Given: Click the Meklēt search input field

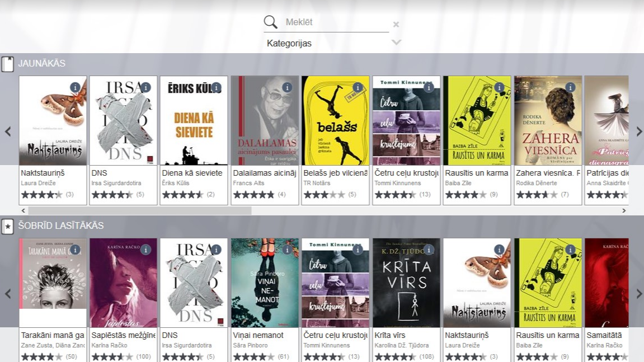Looking at the screenshot, I should [336, 22].
